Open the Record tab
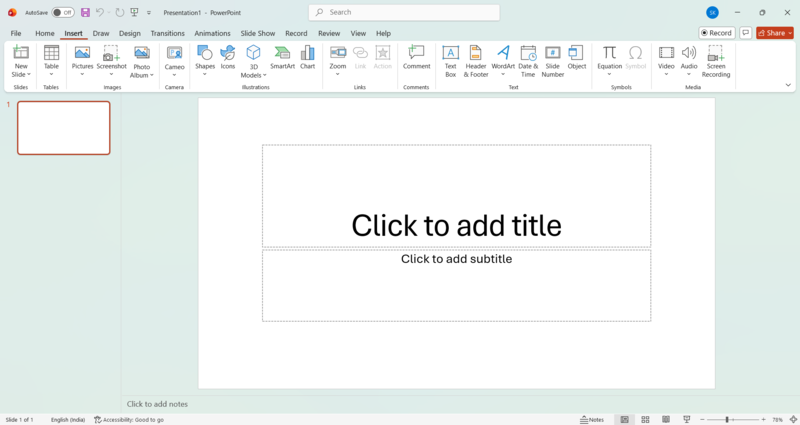The height and width of the screenshot is (425, 800). tap(296, 33)
